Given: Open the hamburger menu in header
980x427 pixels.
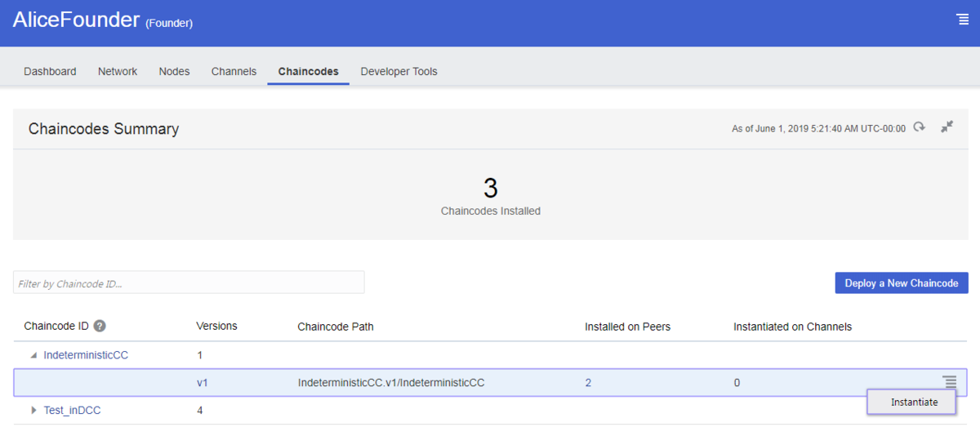Looking at the screenshot, I should [962, 20].
